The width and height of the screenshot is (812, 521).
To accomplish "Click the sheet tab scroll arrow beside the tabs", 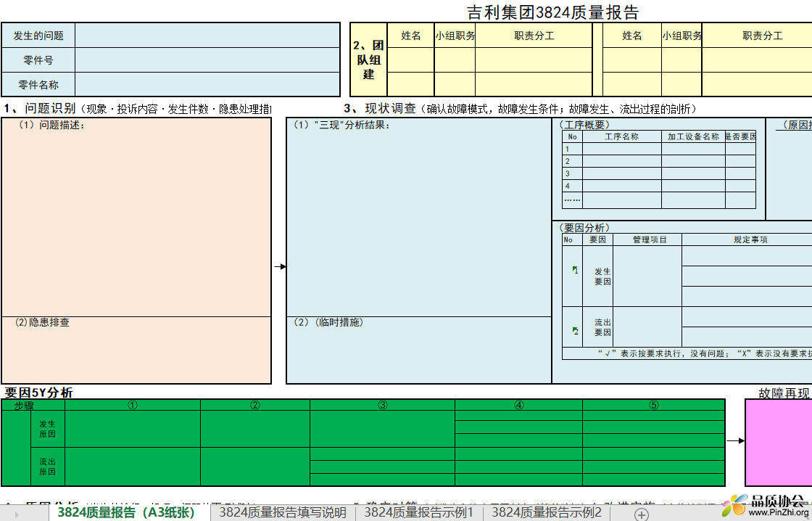I will [x=17, y=514].
